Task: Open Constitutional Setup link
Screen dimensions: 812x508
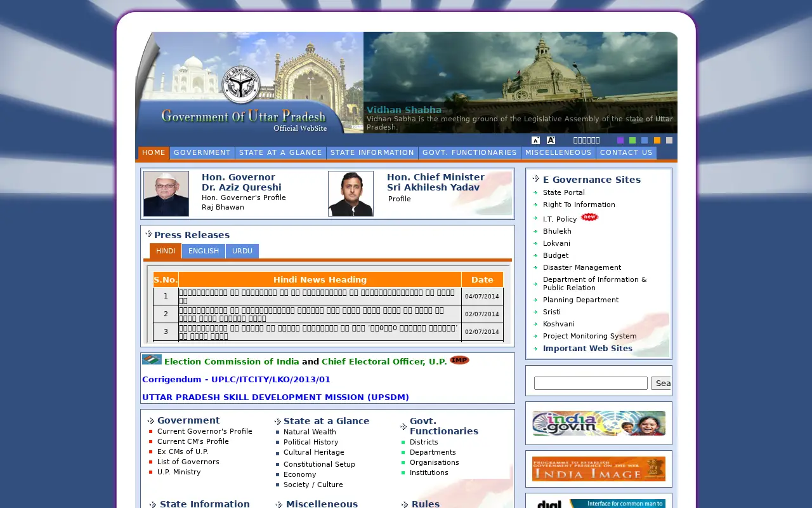Action: pyautogui.click(x=319, y=464)
